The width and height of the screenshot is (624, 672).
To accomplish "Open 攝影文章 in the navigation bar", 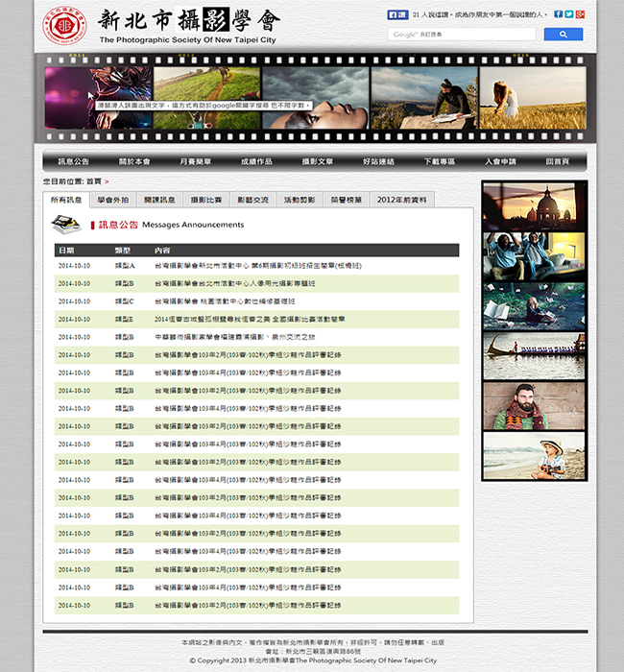I will 318,161.
